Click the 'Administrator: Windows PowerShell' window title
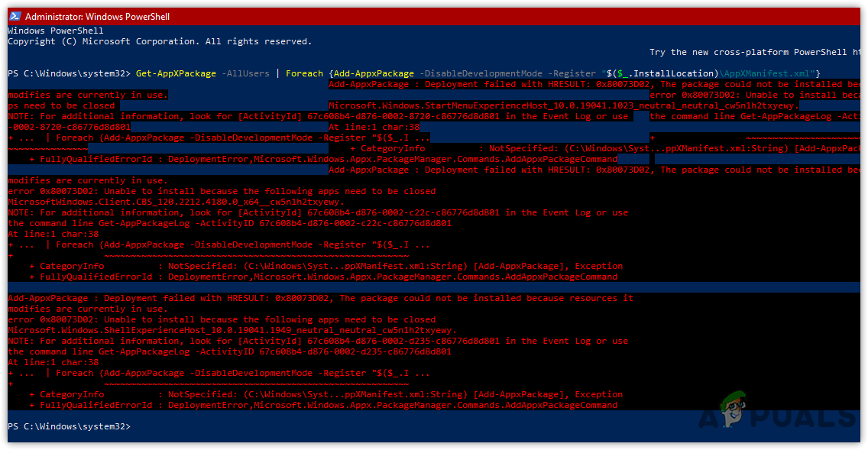Viewport: 868px width, 450px height. click(x=98, y=17)
